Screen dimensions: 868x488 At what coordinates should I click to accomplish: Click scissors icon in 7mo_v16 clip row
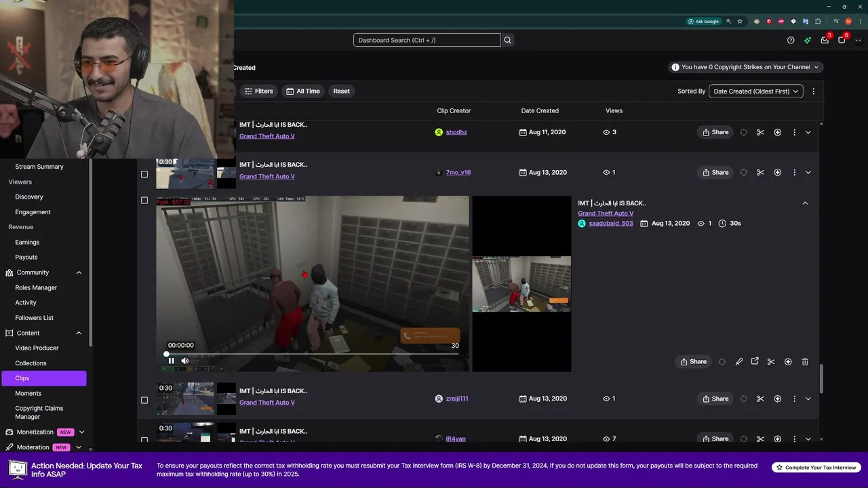[x=760, y=172]
